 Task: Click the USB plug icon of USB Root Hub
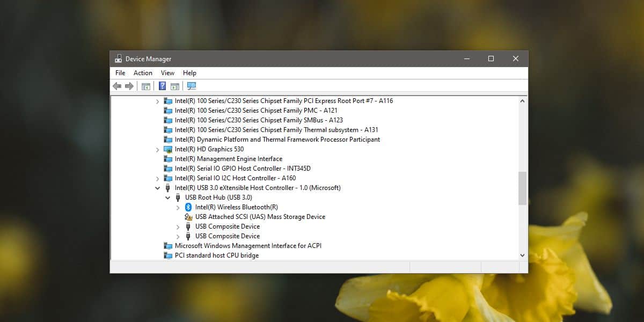point(178,197)
